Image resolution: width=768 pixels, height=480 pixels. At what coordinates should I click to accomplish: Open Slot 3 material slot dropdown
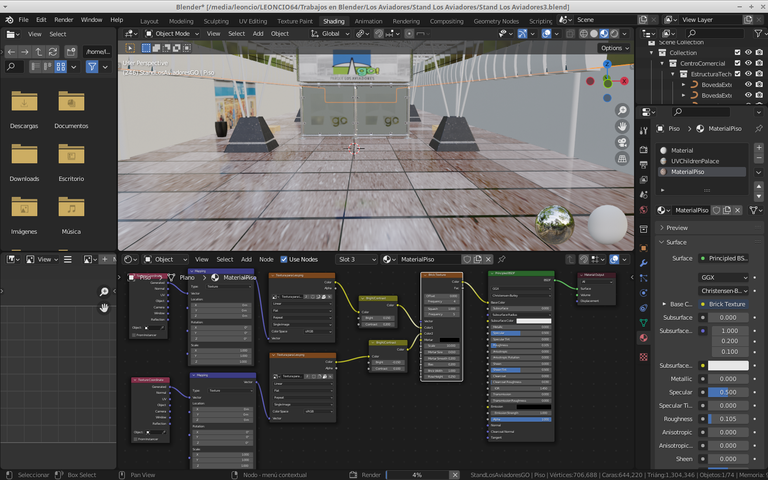click(x=357, y=259)
